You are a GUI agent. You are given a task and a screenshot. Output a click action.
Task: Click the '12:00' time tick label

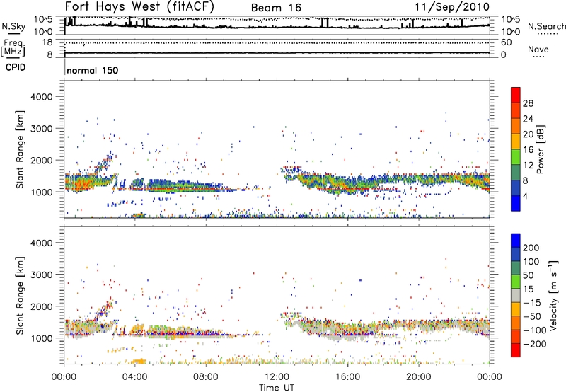click(277, 377)
